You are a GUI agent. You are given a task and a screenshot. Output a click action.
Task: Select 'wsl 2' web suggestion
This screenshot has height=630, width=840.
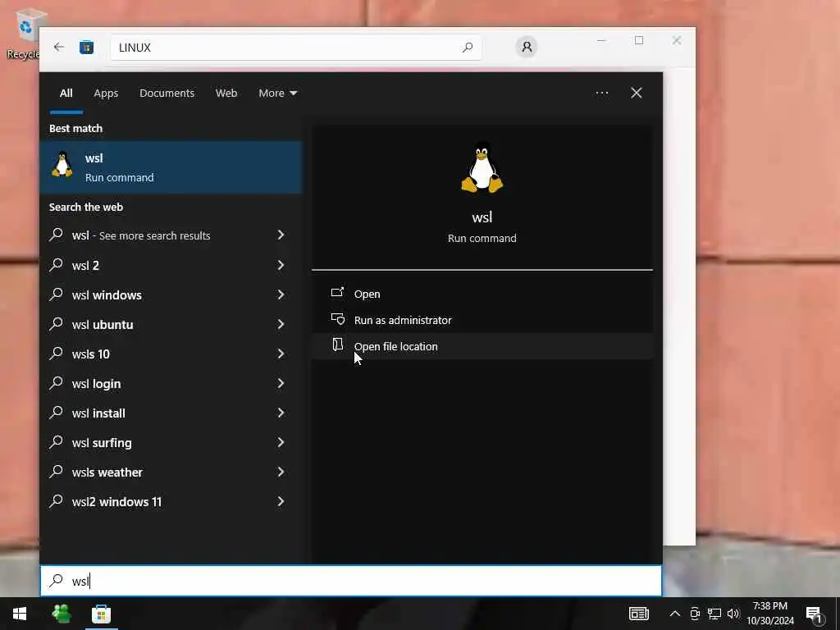coord(171,265)
